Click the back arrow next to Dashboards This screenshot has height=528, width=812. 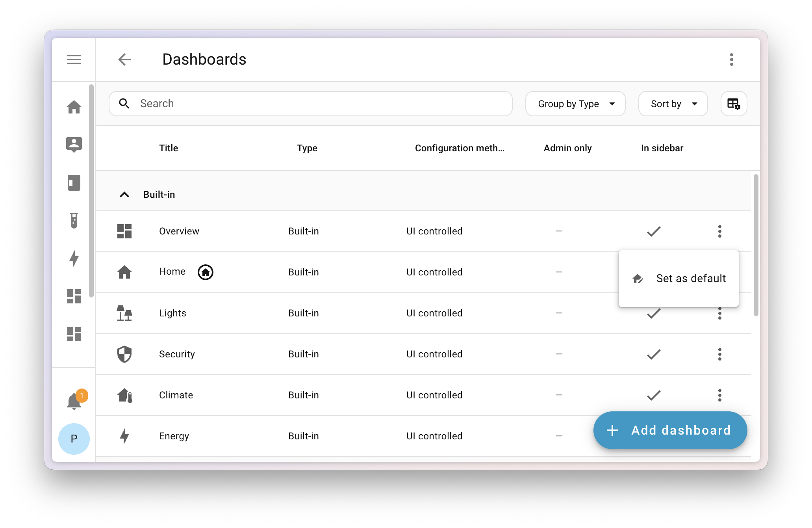tap(124, 59)
